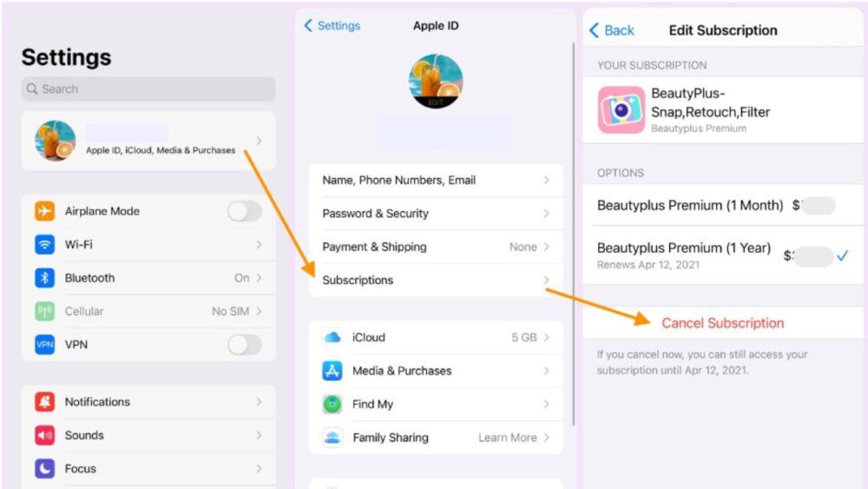This screenshot has height=489, width=868.
Task: Go Back from Edit Subscription
Action: (612, 30)
